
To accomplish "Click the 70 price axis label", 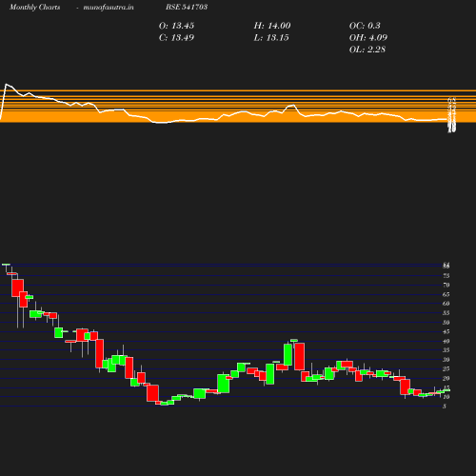I will pos(446,285).
